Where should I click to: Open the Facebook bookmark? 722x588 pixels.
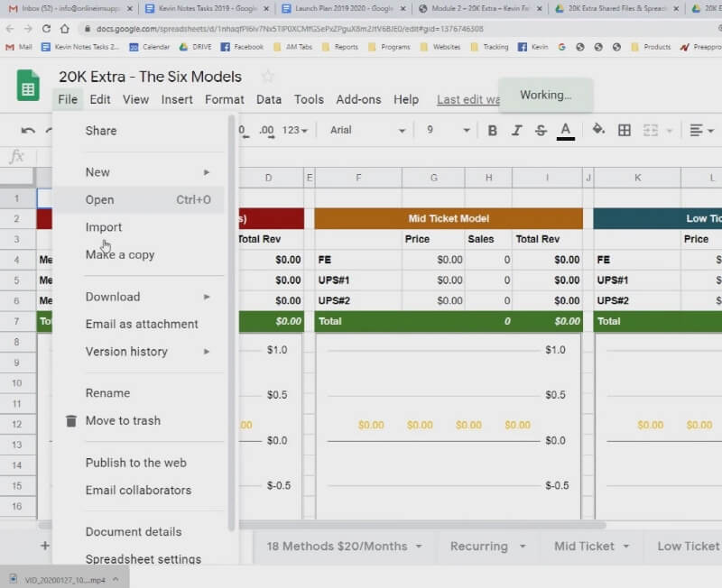click(242, 47)
